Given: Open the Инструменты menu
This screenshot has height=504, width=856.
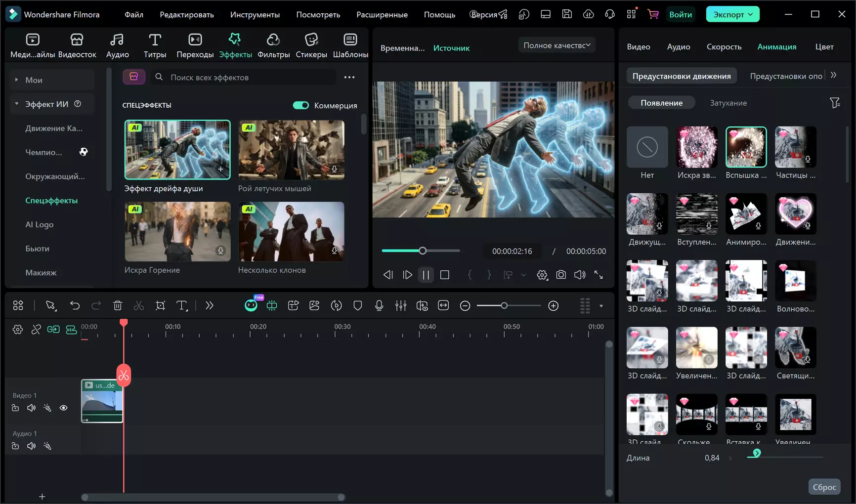Looking at the screenshot, I should pos(255,15).
